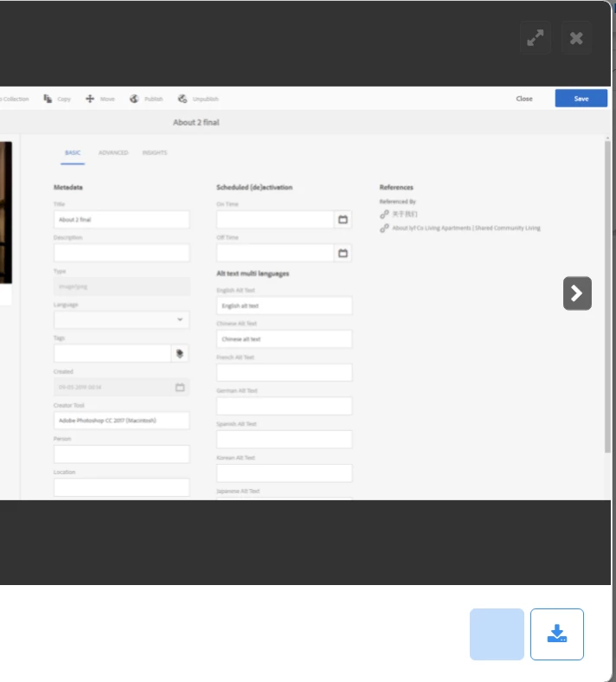This screenshot has height=682, width=616.
Task: Click the Korean Alt Text field
Action: [285, 473]
